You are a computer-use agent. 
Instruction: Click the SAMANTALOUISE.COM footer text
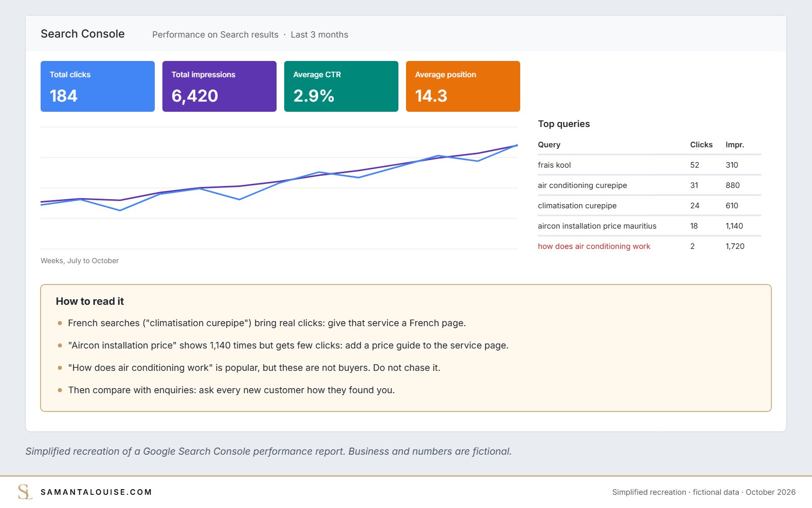click(96, 492)
